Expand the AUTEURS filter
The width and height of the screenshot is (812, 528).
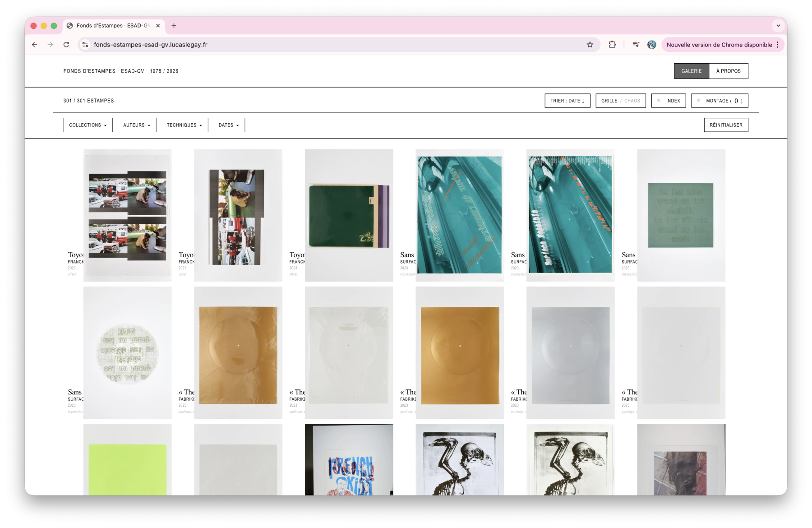pyautogui.click(x=137, y=125)
